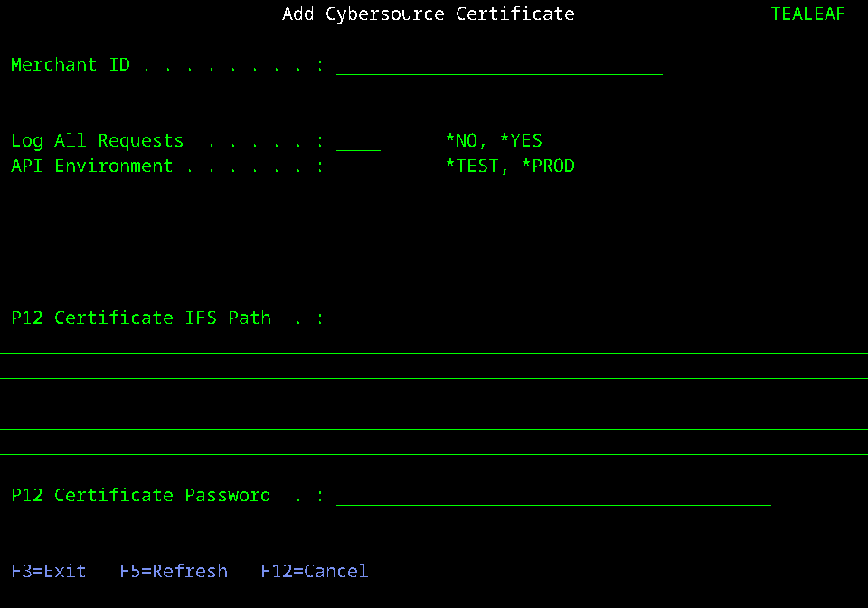
Task: Click F12=Cancel function key
Action: (315, 572)
